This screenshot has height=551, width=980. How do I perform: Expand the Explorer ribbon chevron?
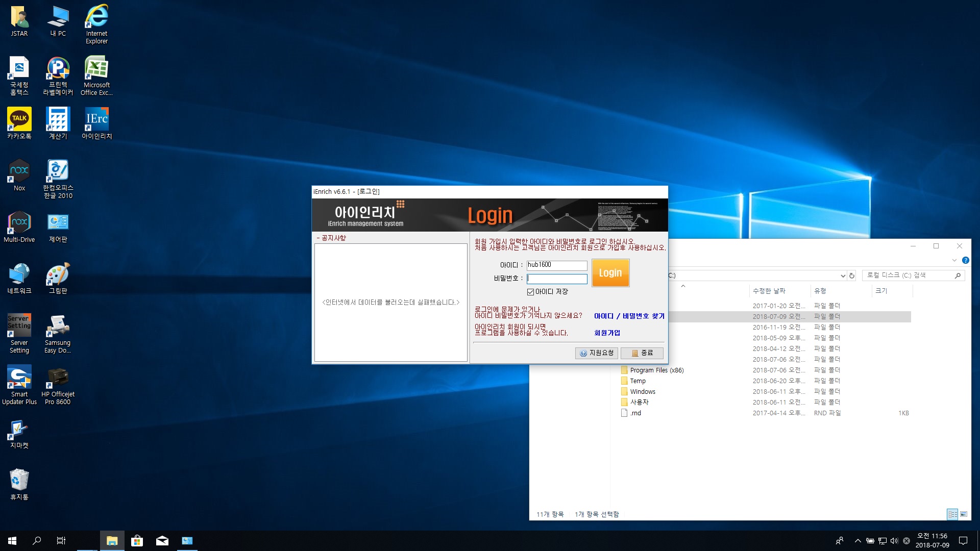pos(954,260)
